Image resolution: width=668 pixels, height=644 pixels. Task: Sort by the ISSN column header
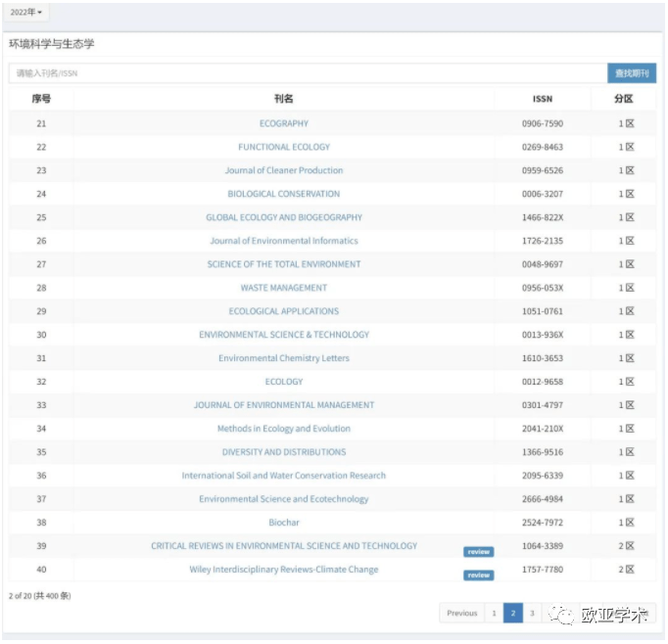pos(543,99)
